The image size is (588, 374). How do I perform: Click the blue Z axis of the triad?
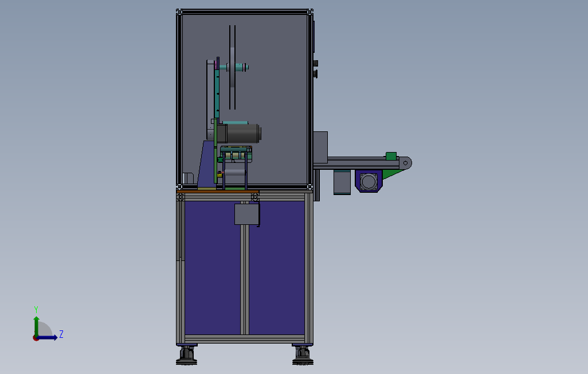48,338
